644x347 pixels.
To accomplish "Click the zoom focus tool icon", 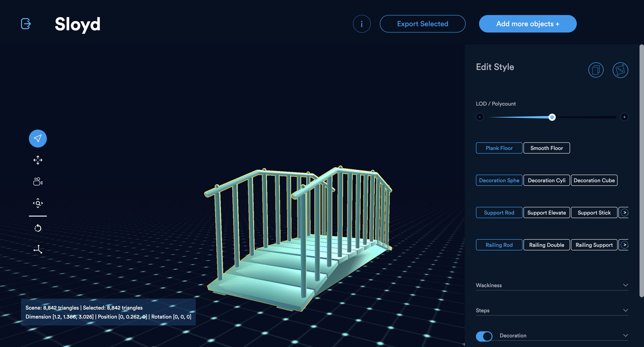I will 38,203.
